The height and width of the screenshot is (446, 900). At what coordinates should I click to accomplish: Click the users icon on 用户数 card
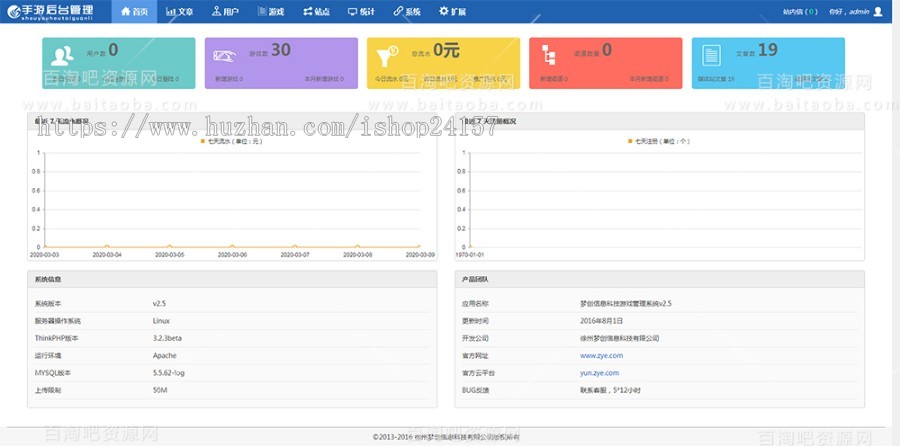click(62, 56)
